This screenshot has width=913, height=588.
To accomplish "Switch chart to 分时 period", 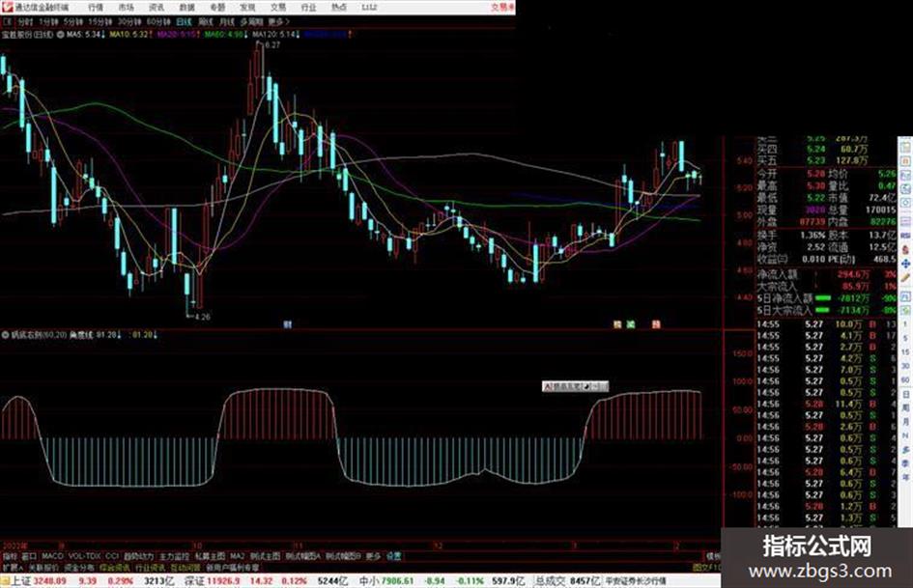I will [x=24, y=21].
